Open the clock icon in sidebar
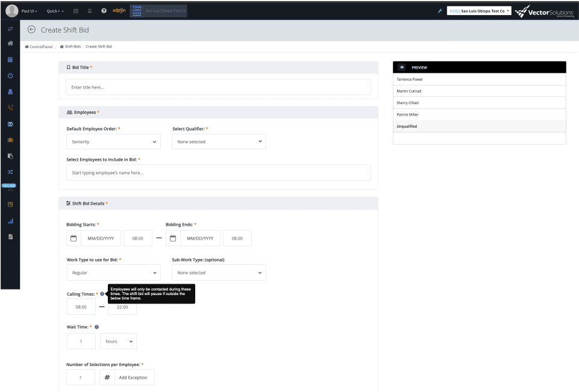The image size is (579, 392). coord(10,76)
